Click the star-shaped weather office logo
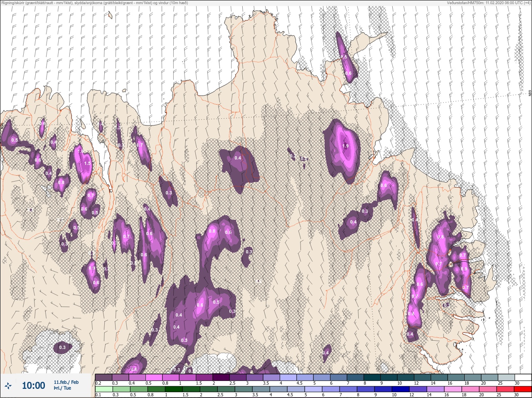532x398 pixels. [x=8, y=386]
